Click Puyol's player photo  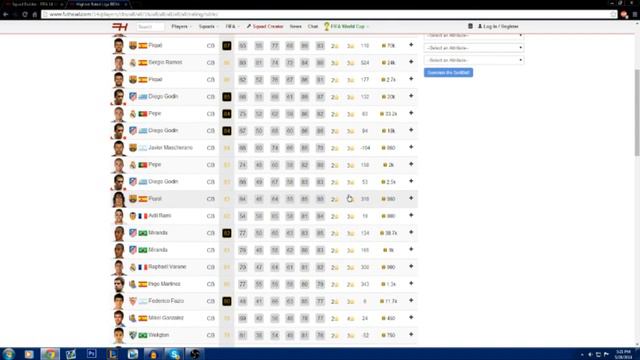pyautogui.click(x=119, y=199)
